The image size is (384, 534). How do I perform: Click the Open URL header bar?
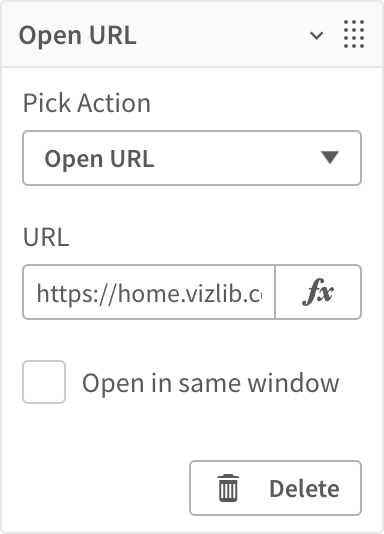pyautogui.click(x=192, y=34)
